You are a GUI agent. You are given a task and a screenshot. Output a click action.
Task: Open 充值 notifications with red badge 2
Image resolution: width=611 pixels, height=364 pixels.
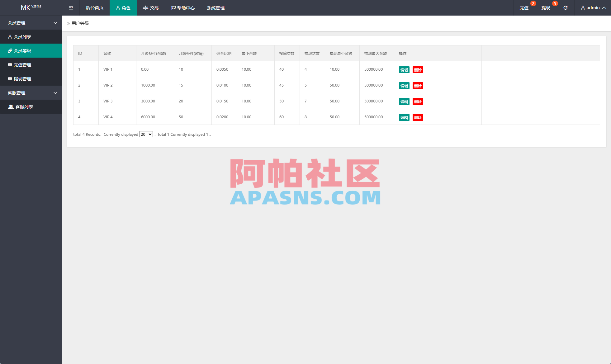524,8
